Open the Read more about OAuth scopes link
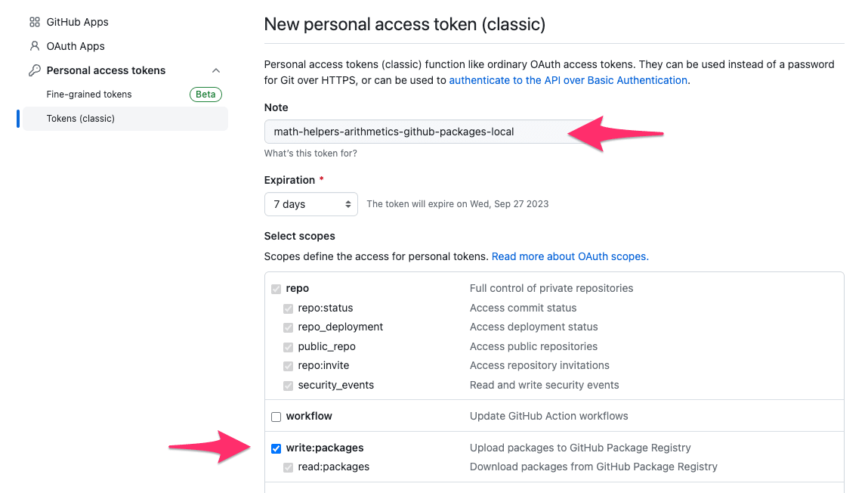This screenshot has height=493, width=868. 570,256
